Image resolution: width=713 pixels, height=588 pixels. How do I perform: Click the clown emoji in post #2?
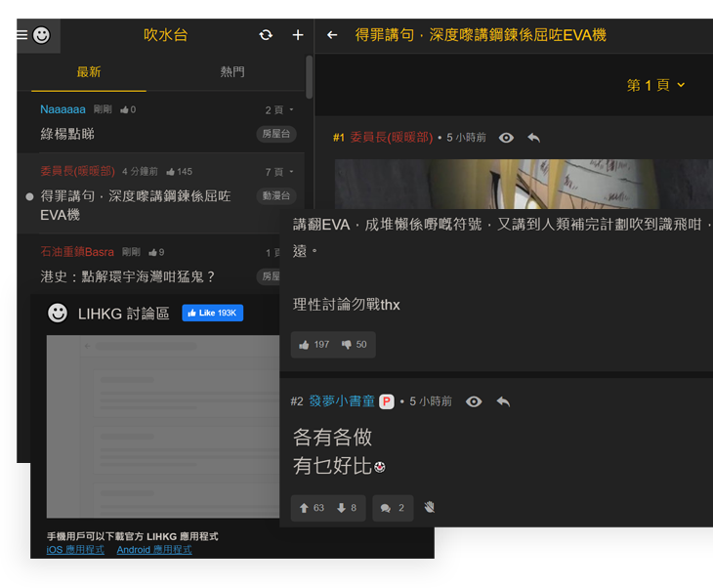click(380, 467)
